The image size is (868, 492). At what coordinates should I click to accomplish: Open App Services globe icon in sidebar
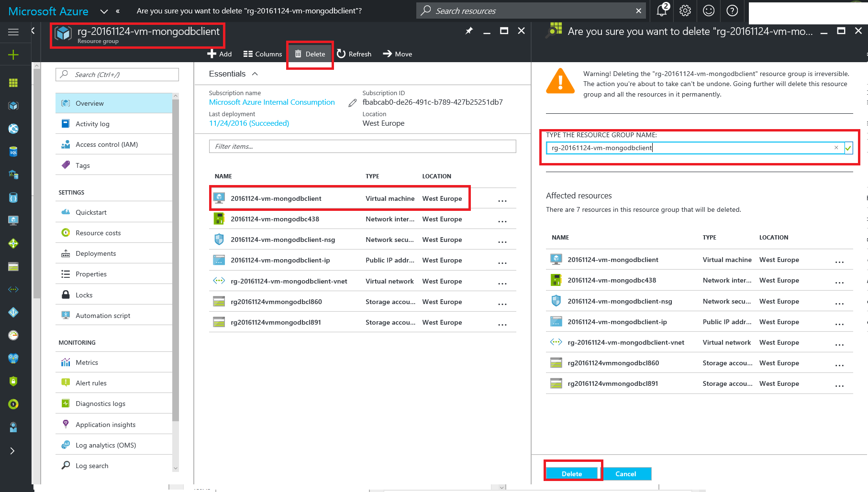tap(13, 129)
